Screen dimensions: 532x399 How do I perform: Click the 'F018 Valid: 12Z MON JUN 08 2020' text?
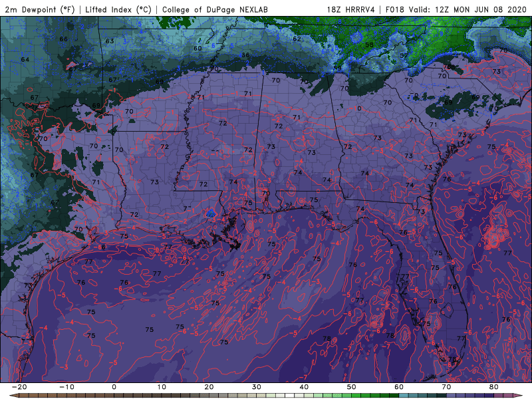click(x=456, y=9)
